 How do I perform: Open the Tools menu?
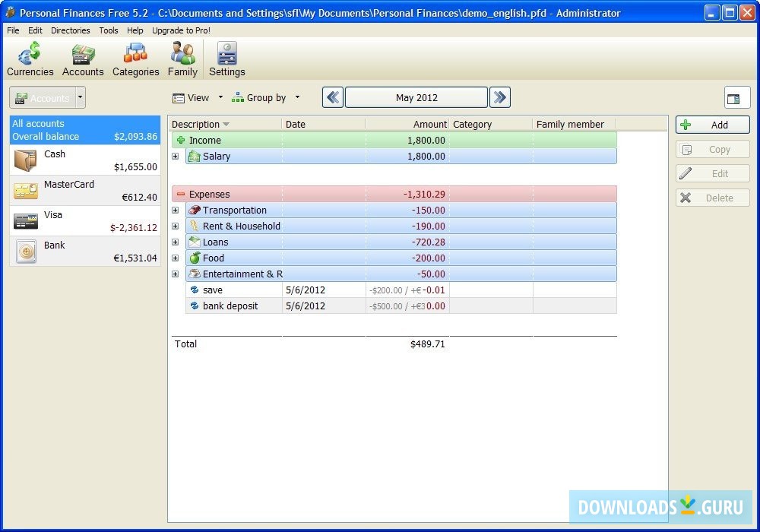(109, 30)
